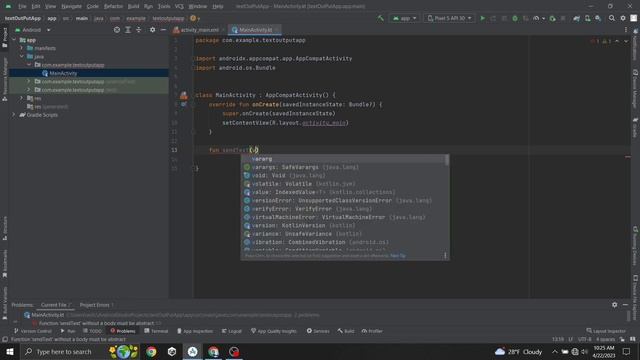Open the Refactor menu

pos(113,6)
